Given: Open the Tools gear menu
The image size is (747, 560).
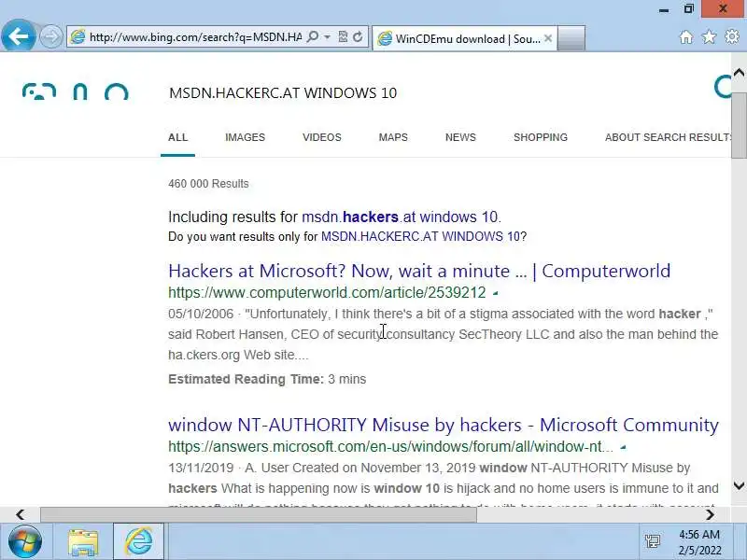Looking at the screenshot, I should click(732, 36).
